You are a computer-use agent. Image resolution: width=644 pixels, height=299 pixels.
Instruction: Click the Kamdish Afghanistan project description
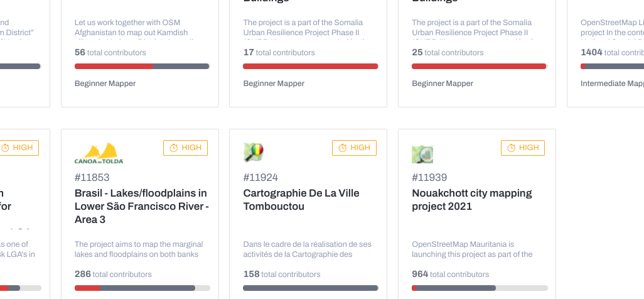tap(133, 29)
